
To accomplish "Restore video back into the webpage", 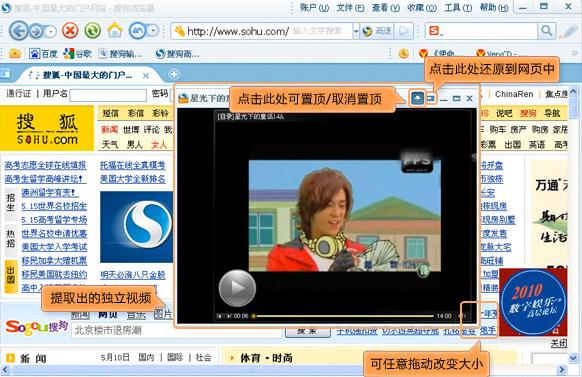I will [x=431, y=98].
